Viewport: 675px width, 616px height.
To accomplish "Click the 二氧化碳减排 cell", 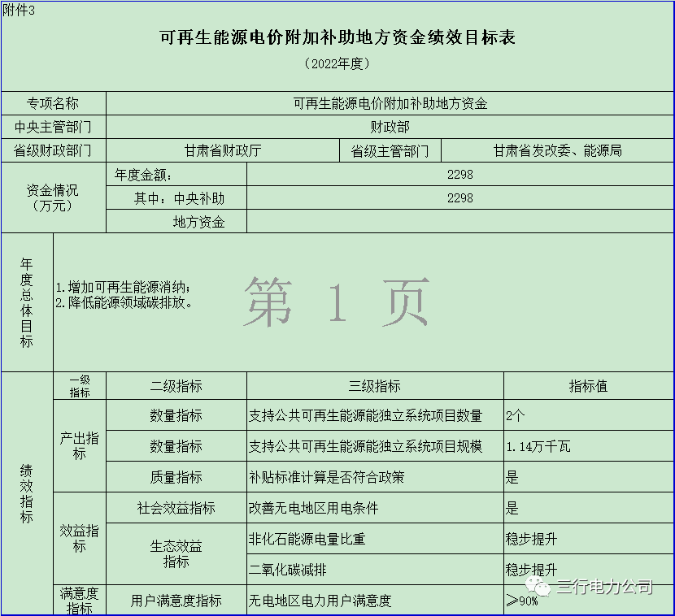I will [x=374, y=569].
